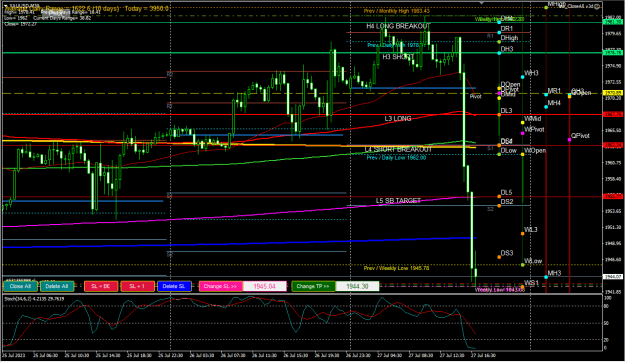Click the DL3 level marker dot
The width and height of the screenshot is (625, 362).
[x=499, y=115]
